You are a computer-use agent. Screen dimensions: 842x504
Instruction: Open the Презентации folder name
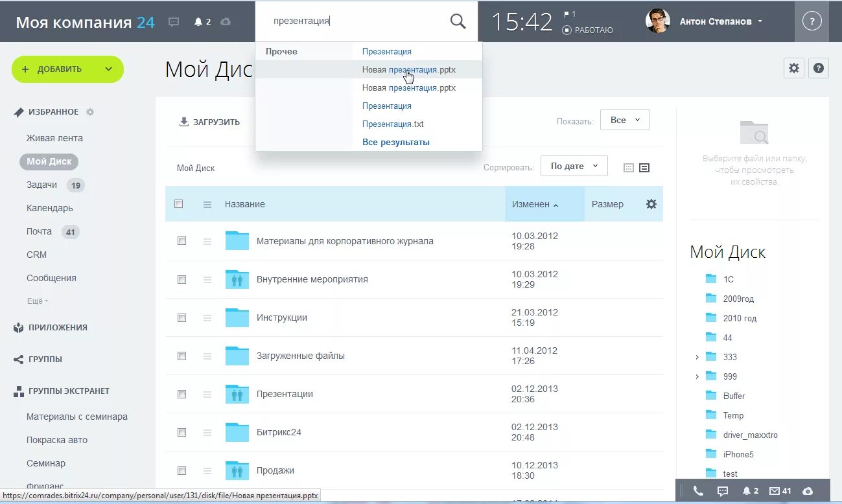(285, 394)
